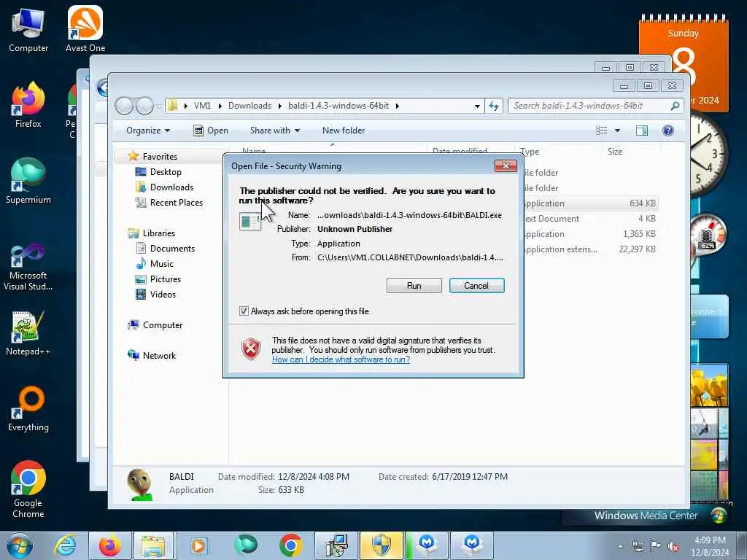Click the calendar gadget showing Sunday 8
This screenshot has width=747, height=560.
684,64
